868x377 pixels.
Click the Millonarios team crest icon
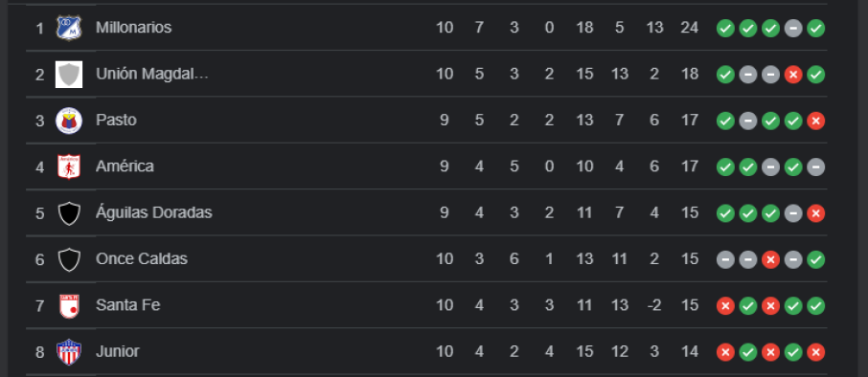click(x=69, y=28)
